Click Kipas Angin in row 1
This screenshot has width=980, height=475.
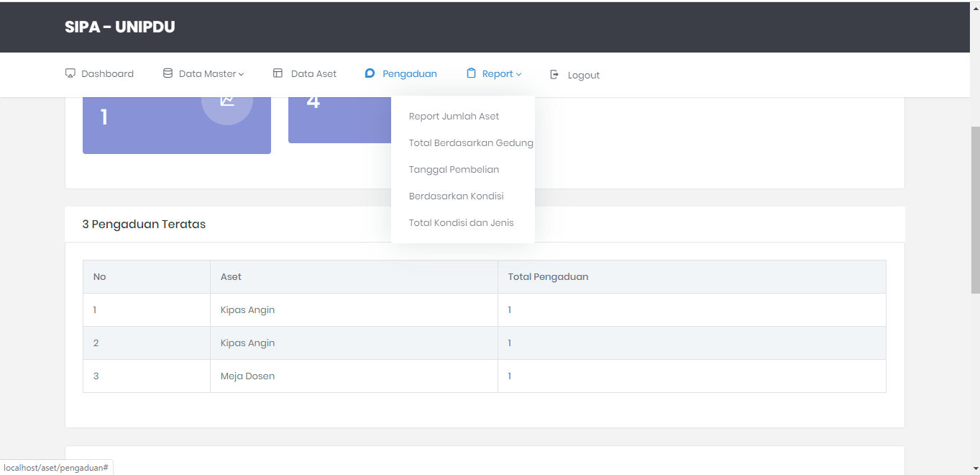pos(247,309)
